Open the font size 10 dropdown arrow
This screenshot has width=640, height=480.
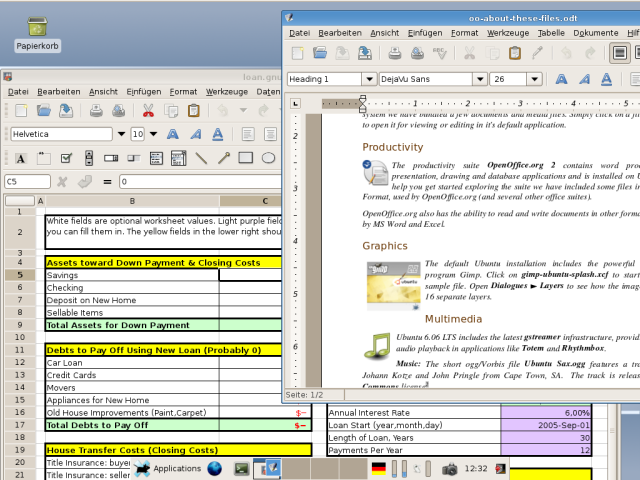[x=153, y=134]
